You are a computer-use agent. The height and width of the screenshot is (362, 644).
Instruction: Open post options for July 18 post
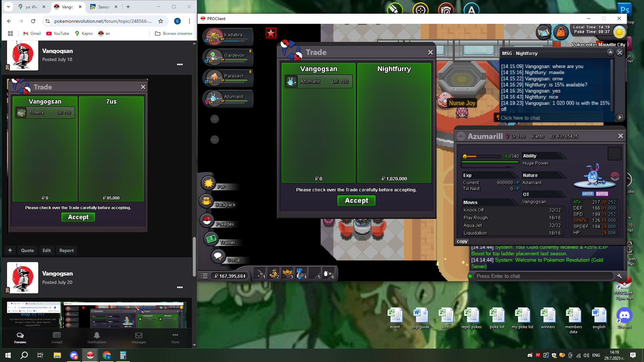click(180, 64)
